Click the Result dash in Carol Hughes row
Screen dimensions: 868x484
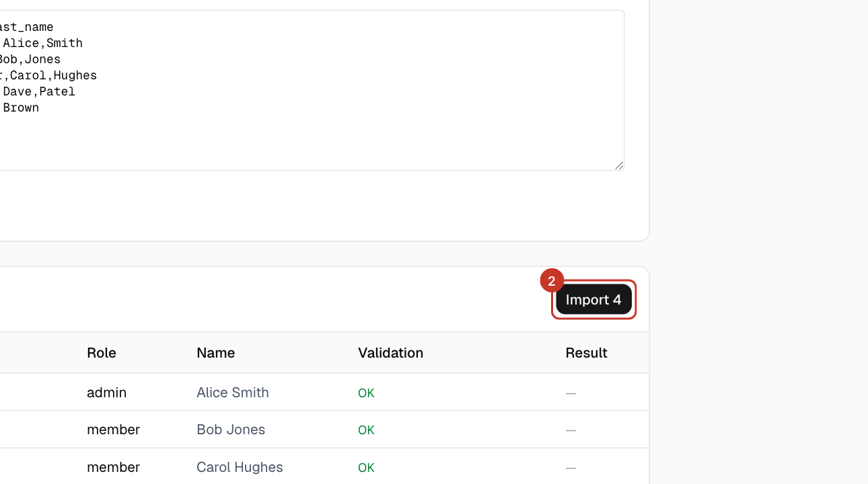[571, 468]
